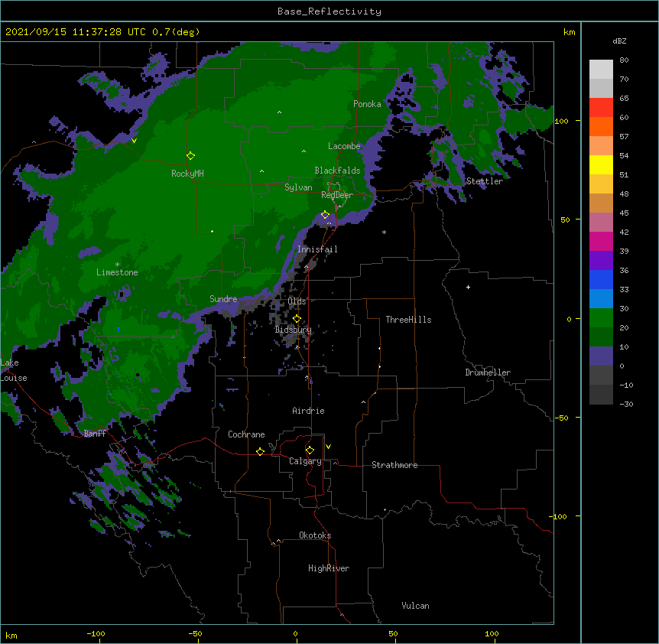Select the magenta 42 dBZ legend swatch
Screen dimensions: 659x644
(601, 241)
